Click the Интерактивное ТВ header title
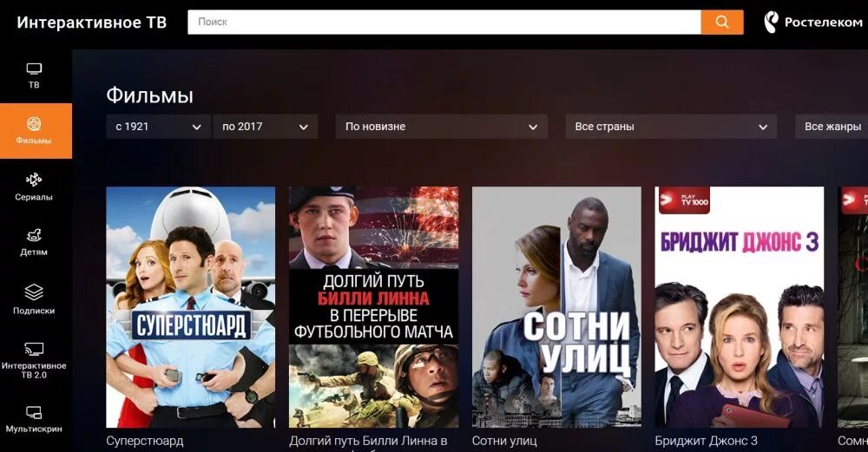Image resolution: width=868 pixels, height=452 pixels. click(x=92, y=23)
